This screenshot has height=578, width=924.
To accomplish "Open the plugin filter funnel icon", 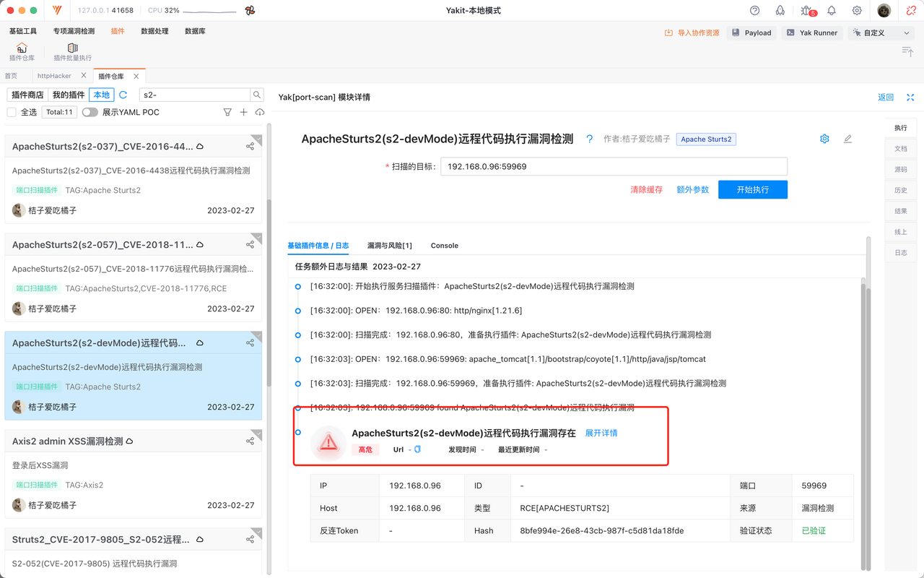I will tap(227, 112).
